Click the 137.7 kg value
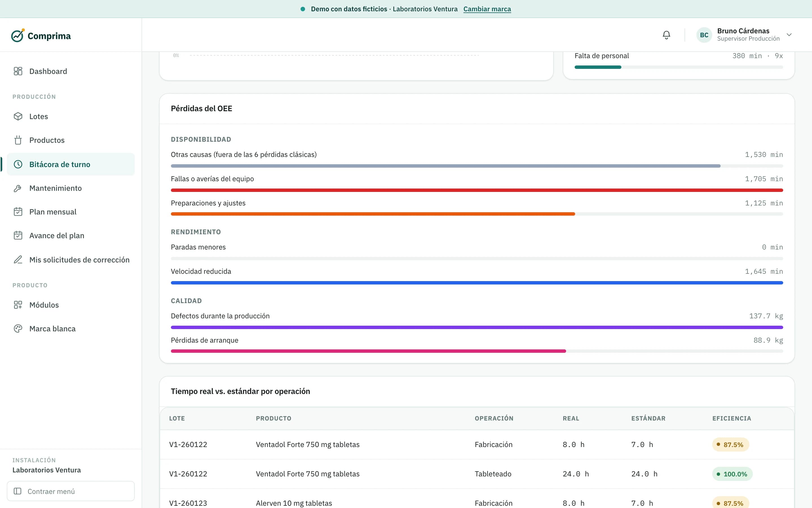This screenshot has width=812, height=508. point(766,316)
